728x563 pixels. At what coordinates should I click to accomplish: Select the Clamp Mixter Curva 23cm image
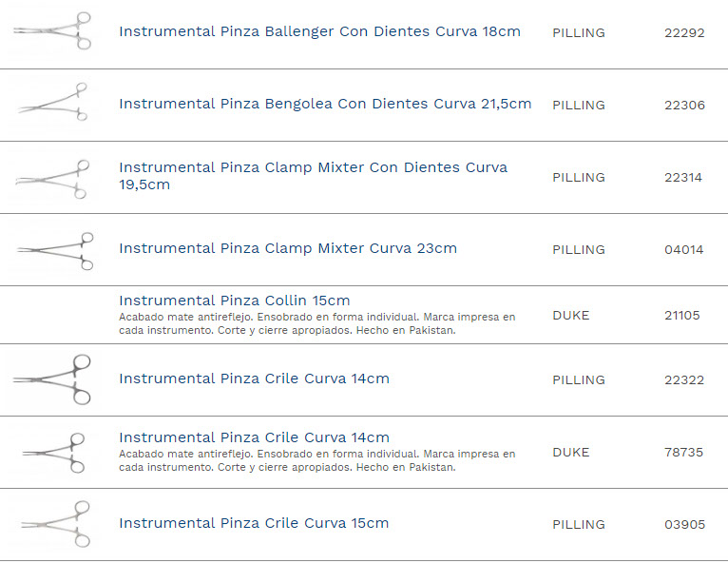coord(55,249)
